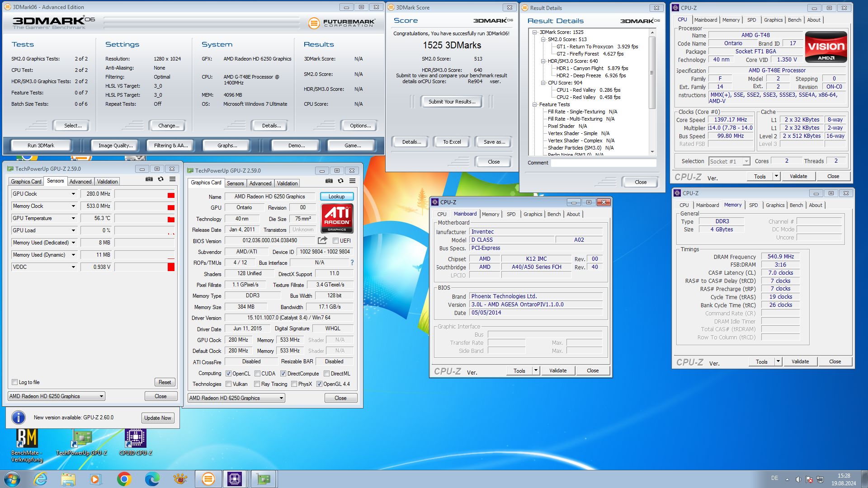This screenshot has height=488, width=868.
Task: Toggle the Ray Tracing checkbox
Action: tap(257, 384)
